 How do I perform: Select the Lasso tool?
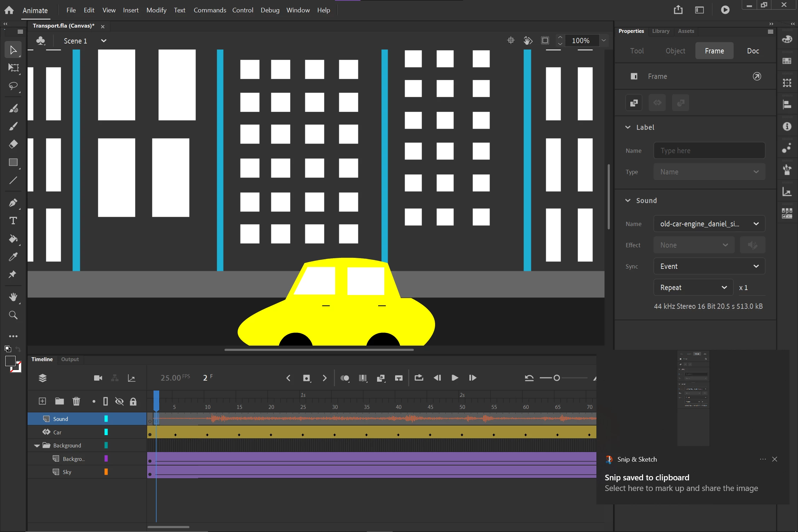click(x=13, y=86)
